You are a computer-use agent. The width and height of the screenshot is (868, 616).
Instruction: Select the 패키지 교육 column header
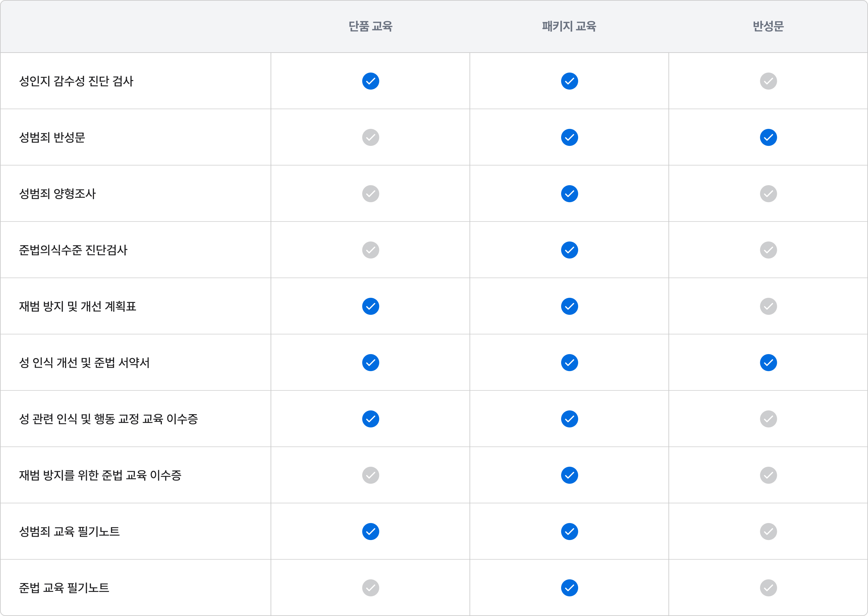tap(569, 26)
